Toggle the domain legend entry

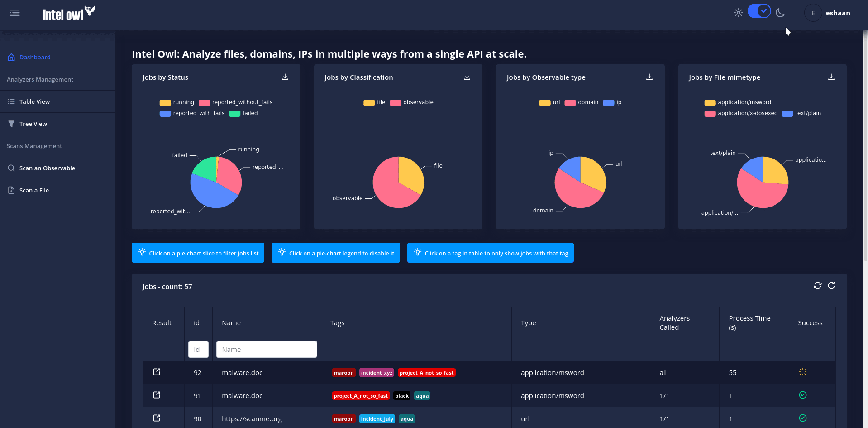click(582, 102)
